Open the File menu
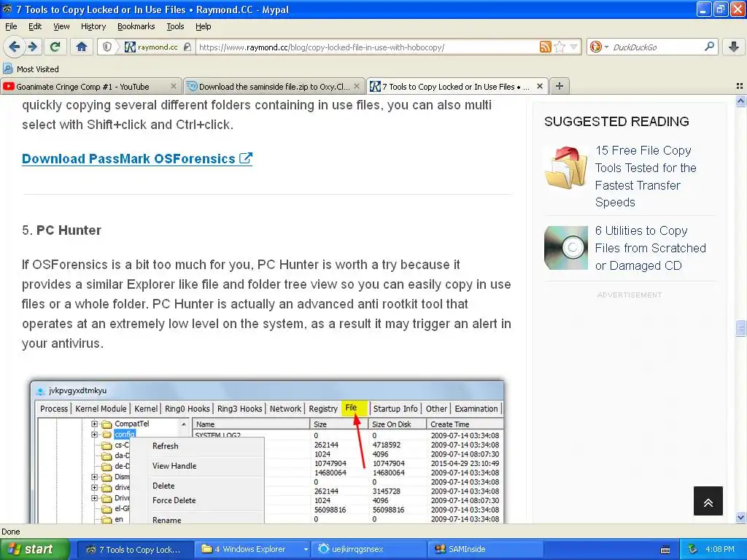 [x=11, y=26]
